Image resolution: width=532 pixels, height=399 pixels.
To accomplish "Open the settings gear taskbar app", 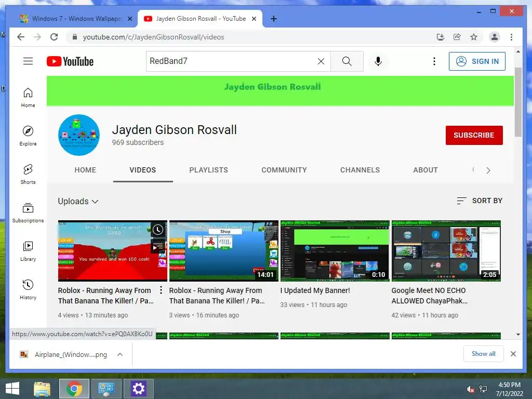I will (x=138, y=389).
